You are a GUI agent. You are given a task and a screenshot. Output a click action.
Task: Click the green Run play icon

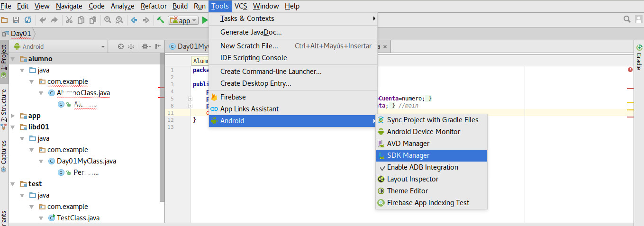coord(205,20)
